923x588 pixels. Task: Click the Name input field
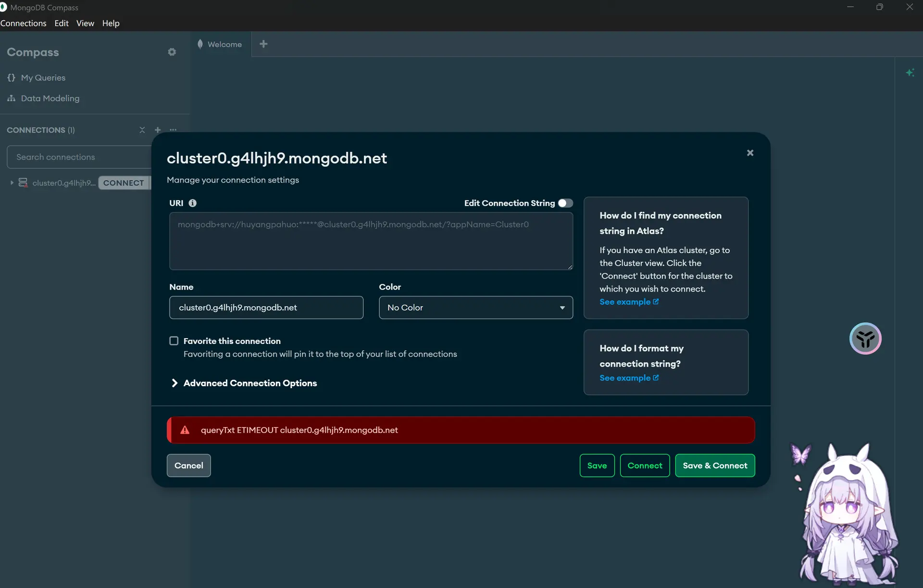pyautogui.click(x=266, y=307)
